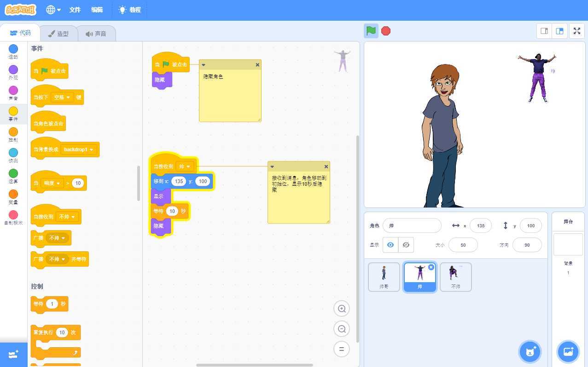Image resolution: width=588 pixels, height=367 pixels.
Task: Switch to the 造型 tab
Action: (x=58, y=34)
